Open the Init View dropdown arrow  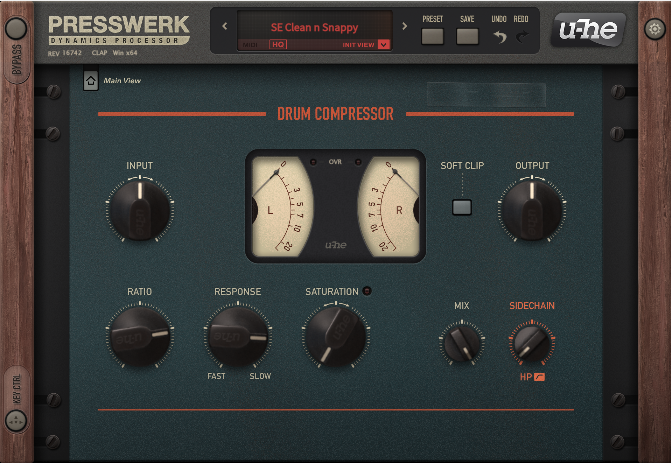384,45
